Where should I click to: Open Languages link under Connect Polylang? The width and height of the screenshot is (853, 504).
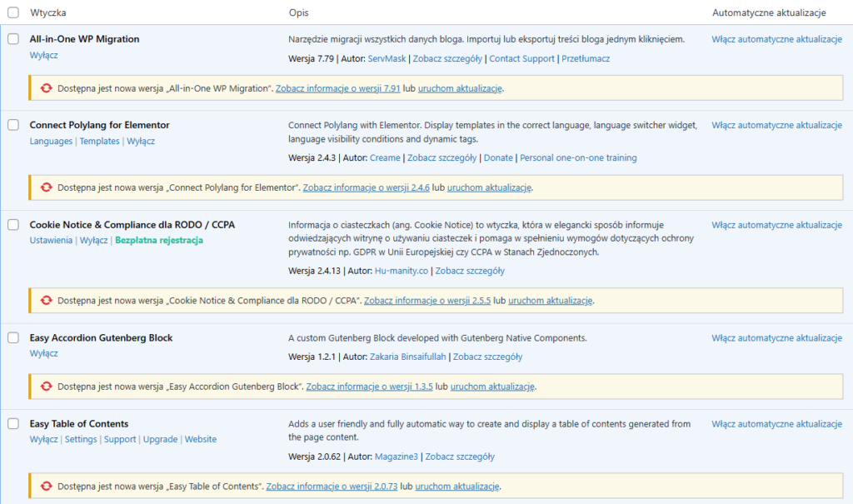pos(51,141)
